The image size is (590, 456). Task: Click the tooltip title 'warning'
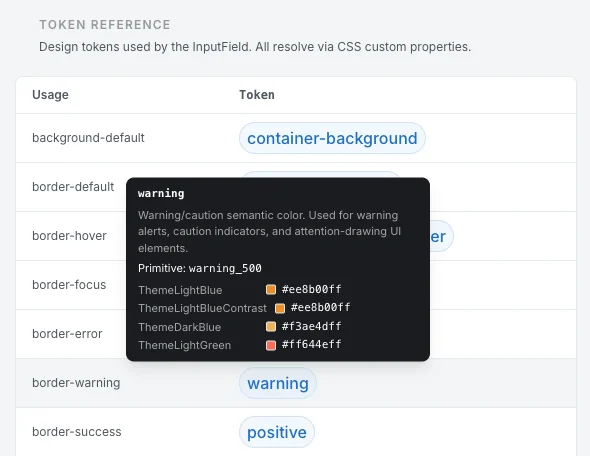point(161,193)
